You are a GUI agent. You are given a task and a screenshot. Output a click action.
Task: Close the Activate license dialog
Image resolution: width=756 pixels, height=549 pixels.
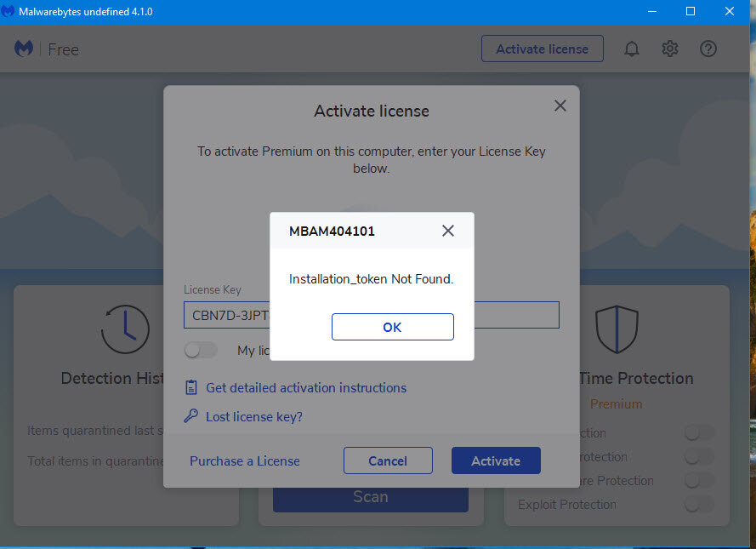[x=560, y=106]
